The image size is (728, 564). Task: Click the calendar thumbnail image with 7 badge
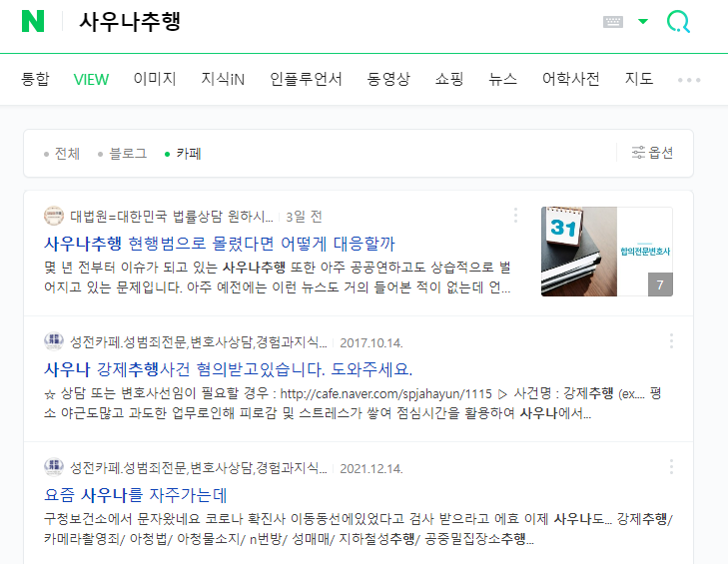(x=607, y=252)
